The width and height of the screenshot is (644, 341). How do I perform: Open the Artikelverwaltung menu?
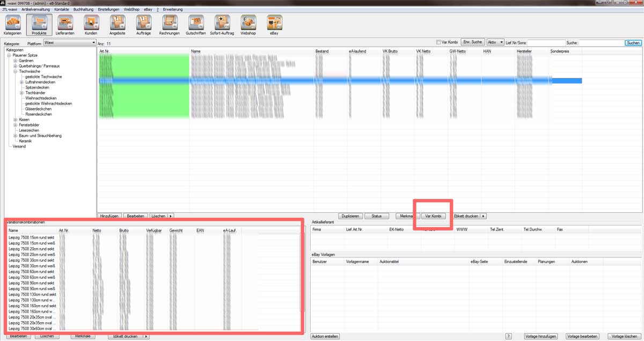36,10
